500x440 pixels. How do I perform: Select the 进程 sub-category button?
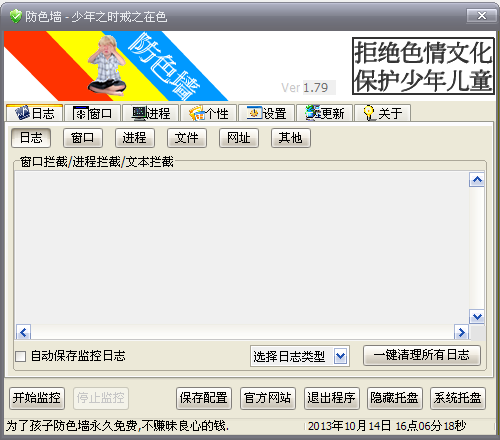coord(135,138)
